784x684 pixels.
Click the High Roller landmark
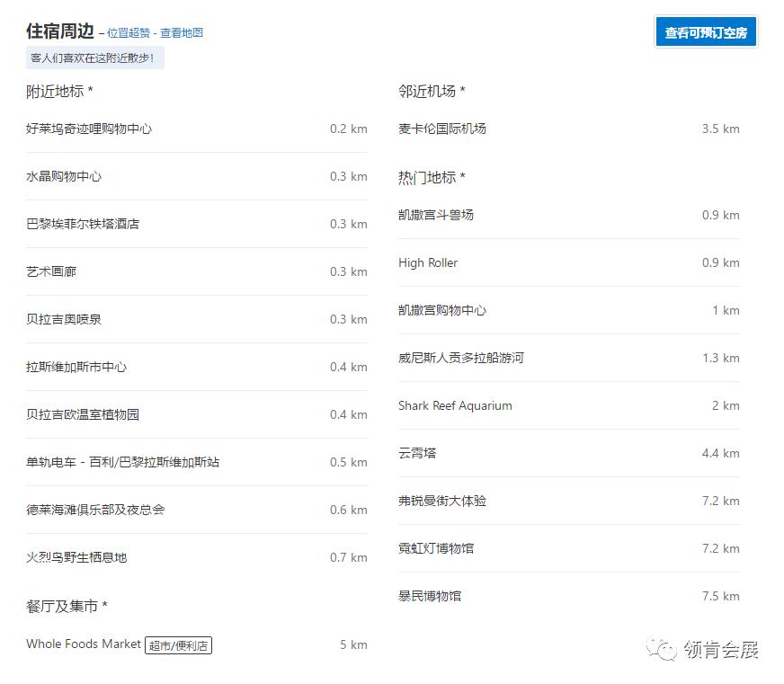(428, 262)
